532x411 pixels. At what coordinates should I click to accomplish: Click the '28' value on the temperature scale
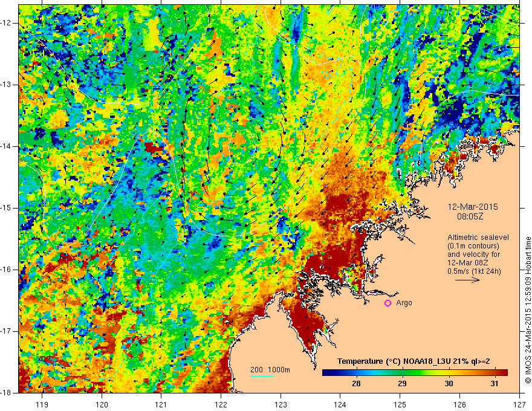coord(356,384)
